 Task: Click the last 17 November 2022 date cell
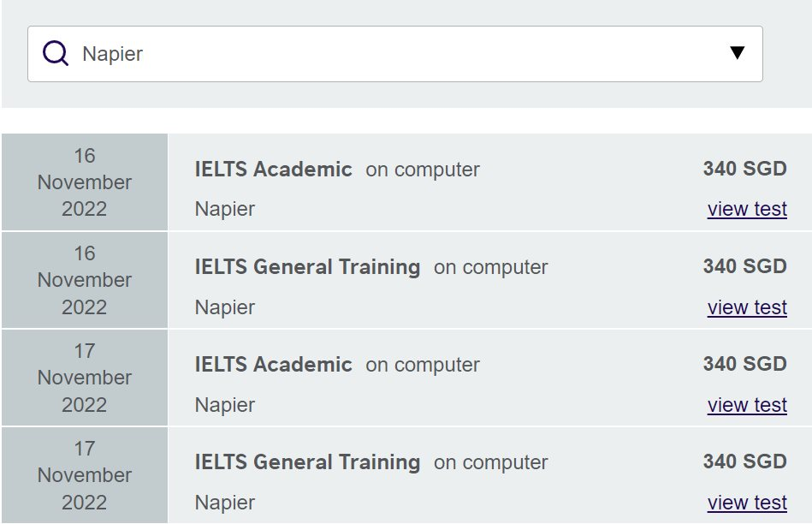point(84,474)
